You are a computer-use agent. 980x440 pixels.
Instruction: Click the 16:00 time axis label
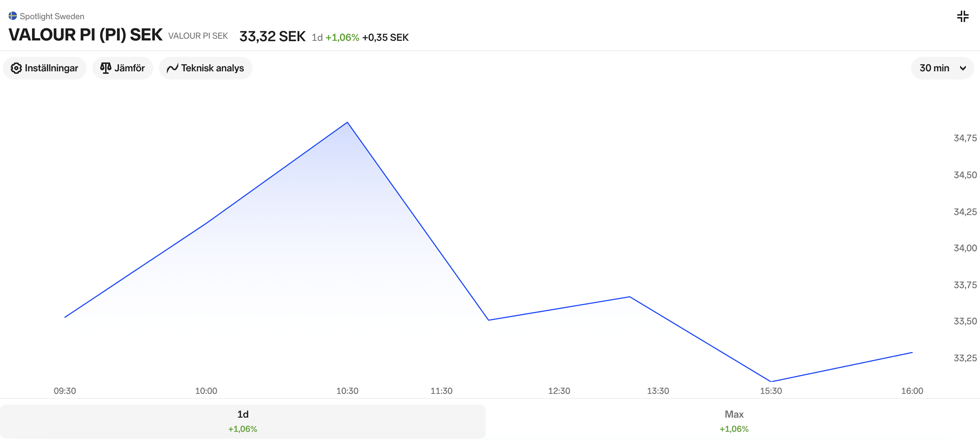point(912,391)
